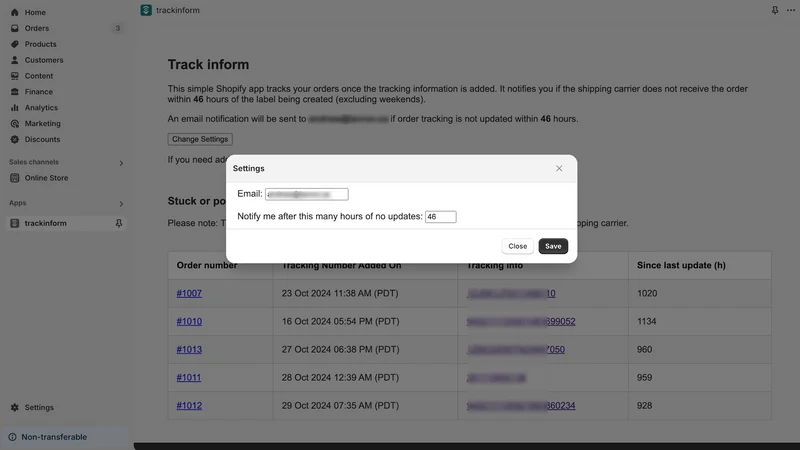Click the Marketing target icon
Screen dimensions: 800x450
click(15, 123)
